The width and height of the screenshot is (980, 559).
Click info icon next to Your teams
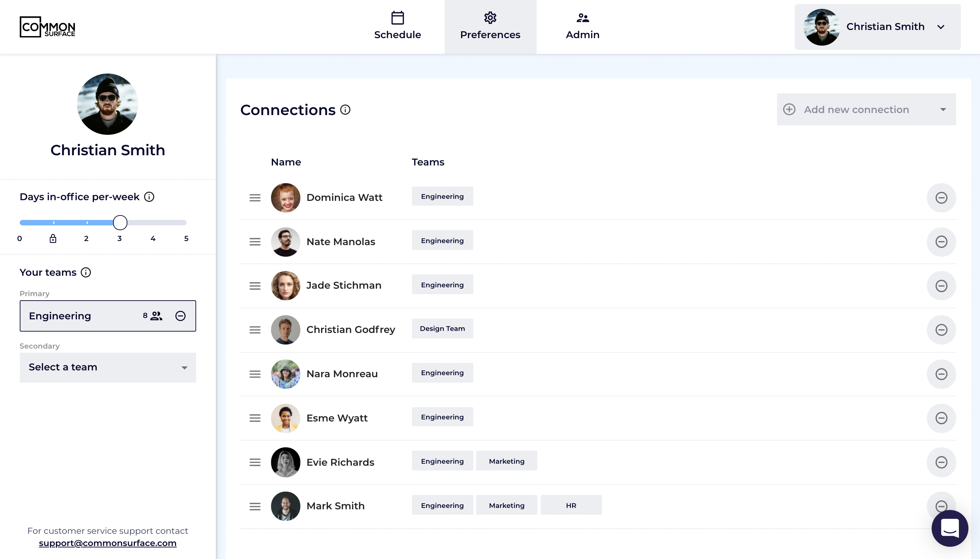(x=85, y=273)
